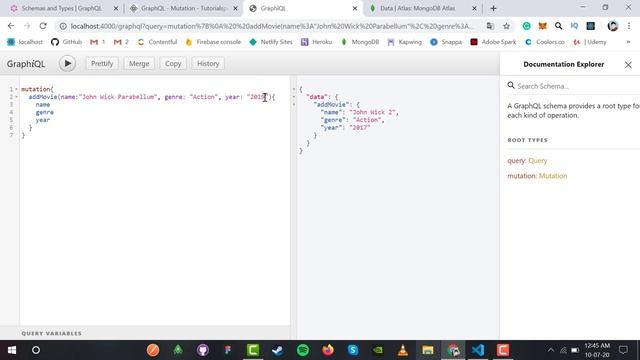Image resolution: width=640 pixels, height=360 pixels.
Task: Open the Udemy bookmark
Action: 590,42
